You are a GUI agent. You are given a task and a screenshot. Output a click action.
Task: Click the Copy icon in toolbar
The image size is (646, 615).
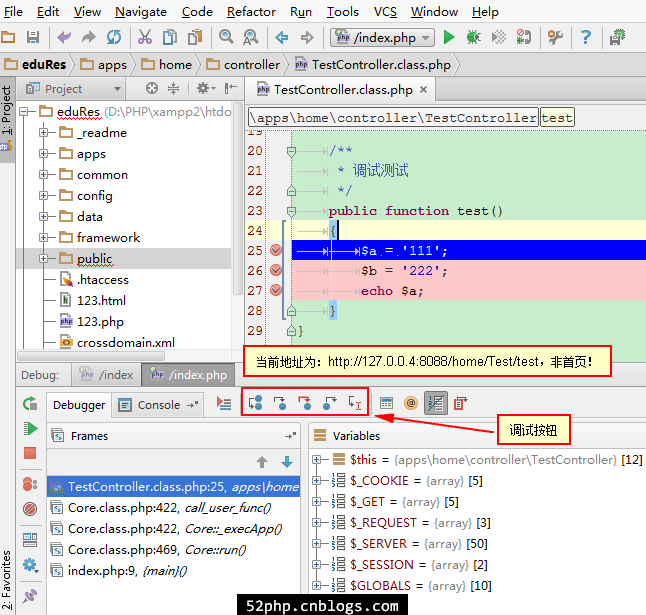click(x=169, y=37)
